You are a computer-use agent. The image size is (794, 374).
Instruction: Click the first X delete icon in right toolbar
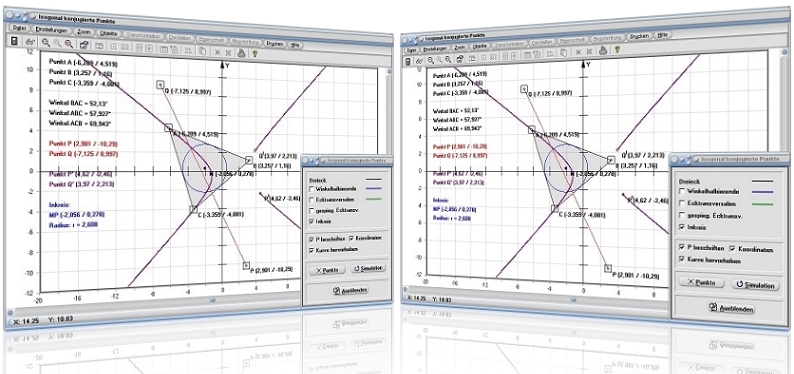coord(578,52)
